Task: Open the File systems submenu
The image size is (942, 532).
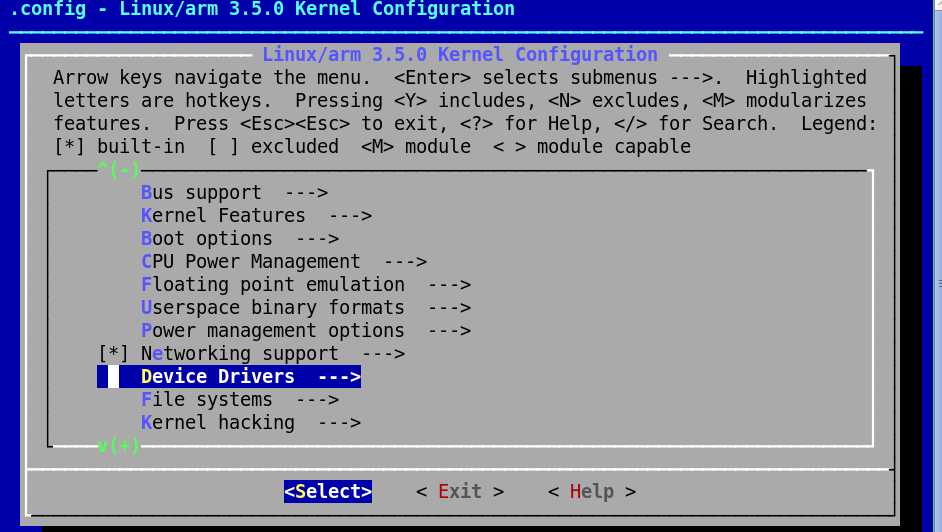Action: [x=240, y=400]
